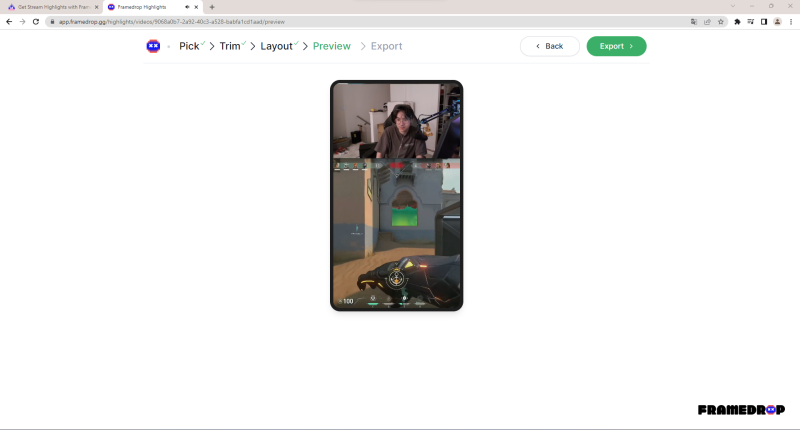Click the green Export button
This screenshot has width=800, height=430.
tap(616, 46)
